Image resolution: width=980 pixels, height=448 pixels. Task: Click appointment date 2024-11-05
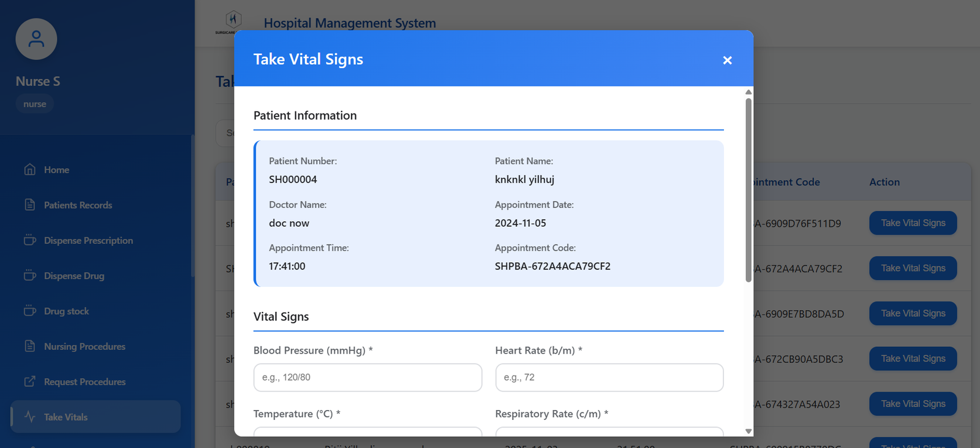(521, 223)
